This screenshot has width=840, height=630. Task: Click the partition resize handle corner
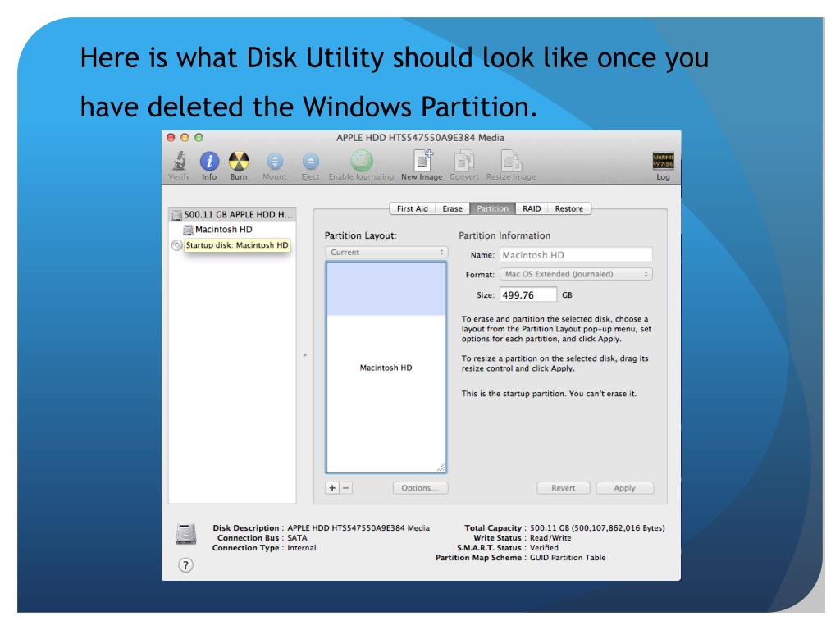pyautogui.click(x=441, y=467)
